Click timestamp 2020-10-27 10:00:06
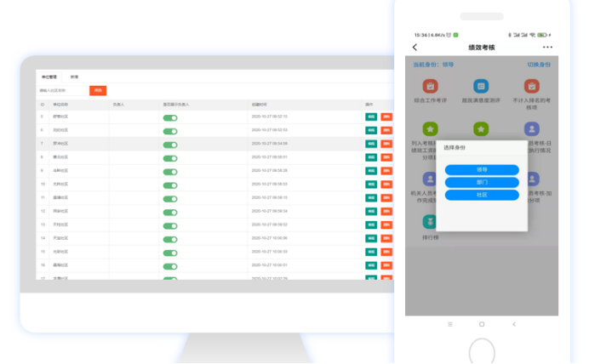Viewport: 589px width, 364px height. (x=269, y=238)
